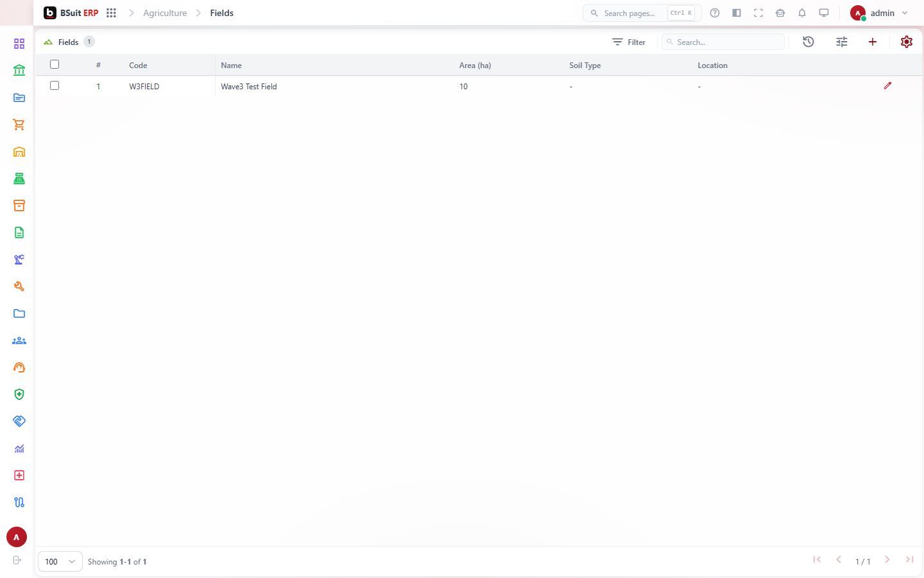Open the chart analytics icon in sidebar
This screenshot has height=578, width=924.
coord(19,448)
